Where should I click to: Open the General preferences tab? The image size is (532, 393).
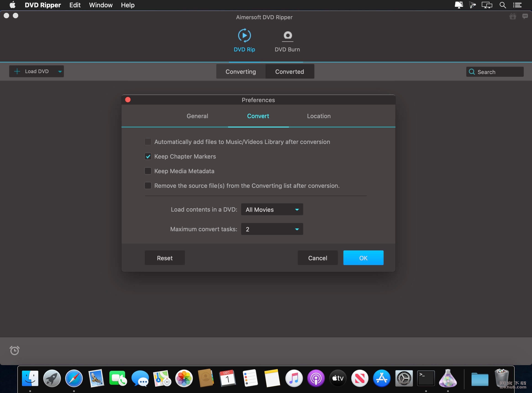coord(197,116)
